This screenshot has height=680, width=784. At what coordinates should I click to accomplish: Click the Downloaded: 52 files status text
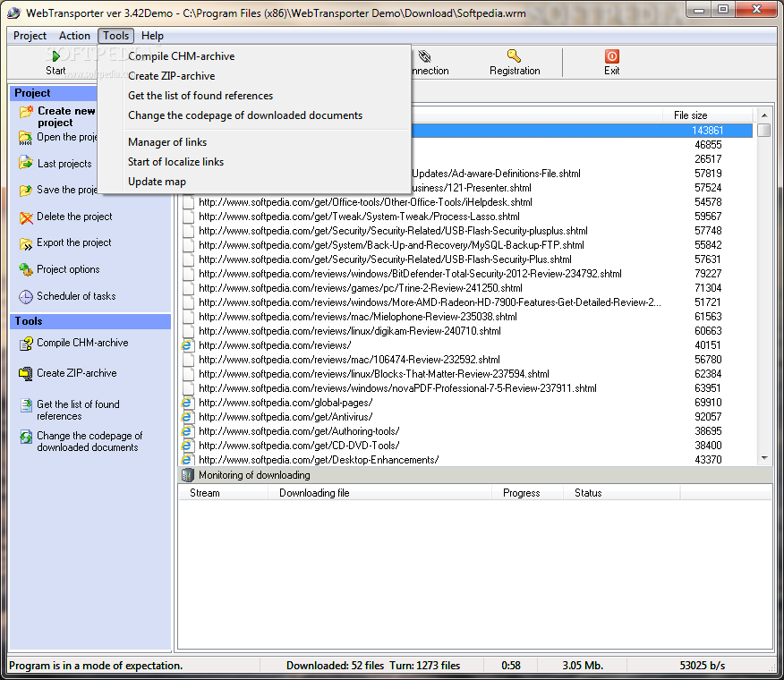pos(335,666)
